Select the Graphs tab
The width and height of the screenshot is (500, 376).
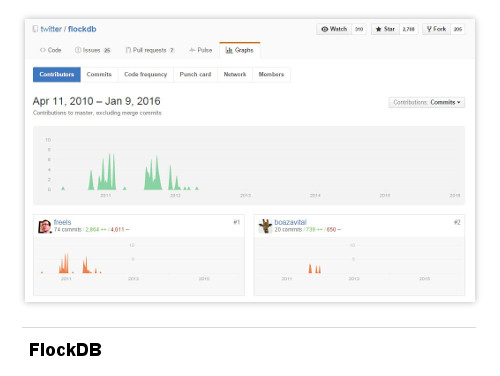coord(240,50)
